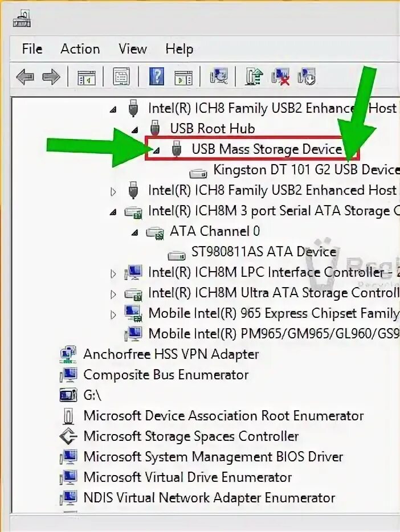The image size is (400, 532).
Task: Expand ICH8M Ultra ATA Storage Controller node
Action: pos(113,294)
